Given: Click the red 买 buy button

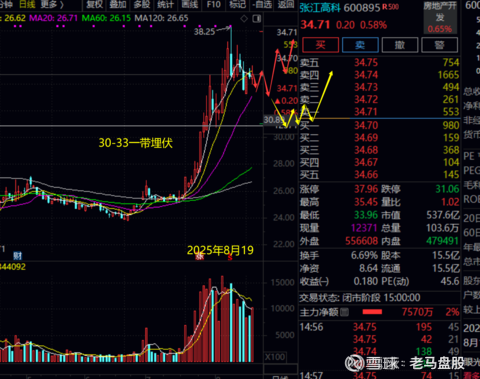Looking at the screenshot, I should coord(320,45).
